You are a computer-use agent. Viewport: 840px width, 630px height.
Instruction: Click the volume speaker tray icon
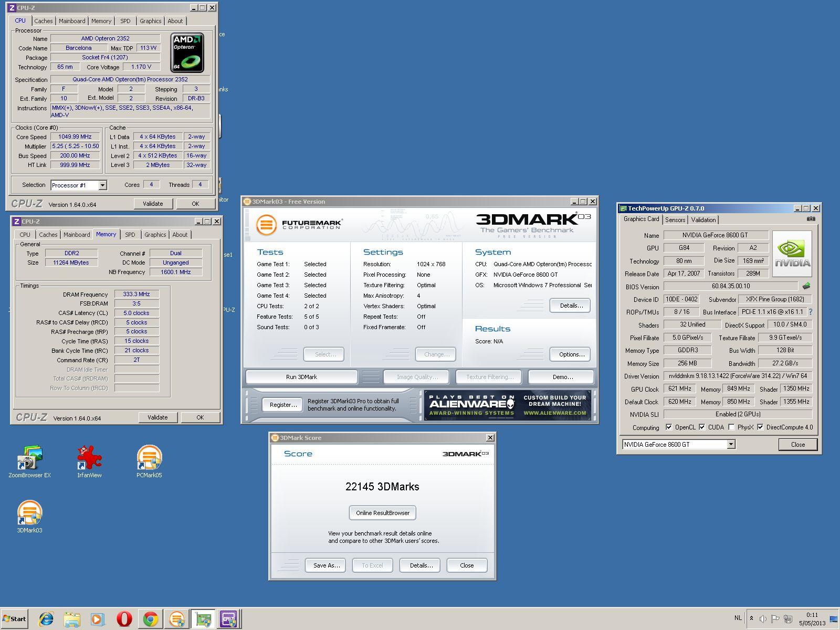click(763, 619)
